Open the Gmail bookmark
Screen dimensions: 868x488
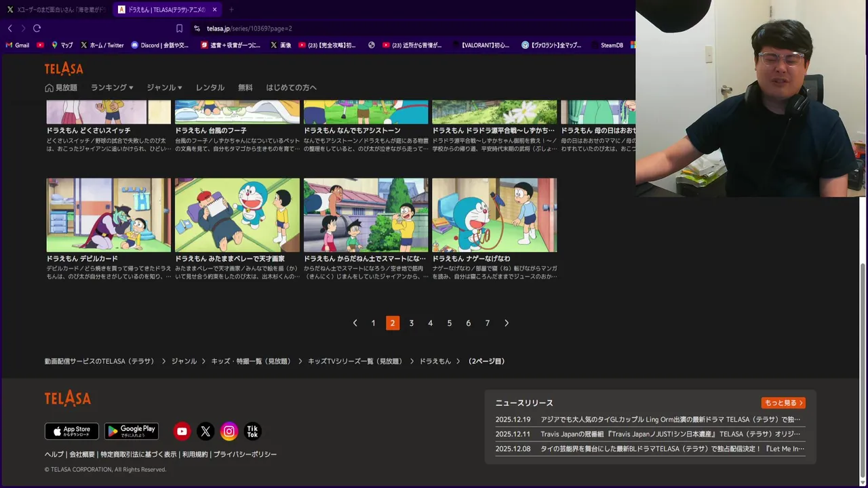click(18, 45)
